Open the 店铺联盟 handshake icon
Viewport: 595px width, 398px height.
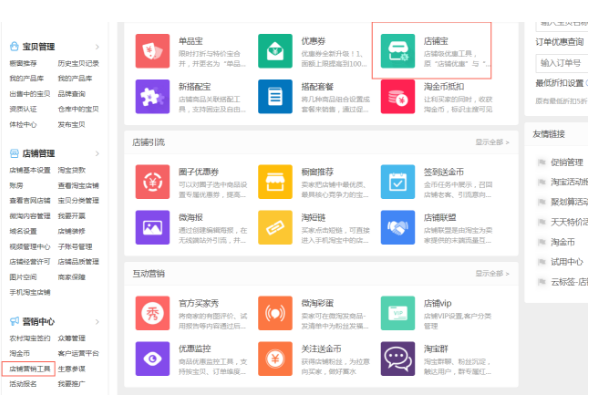[x=398, y=227]
